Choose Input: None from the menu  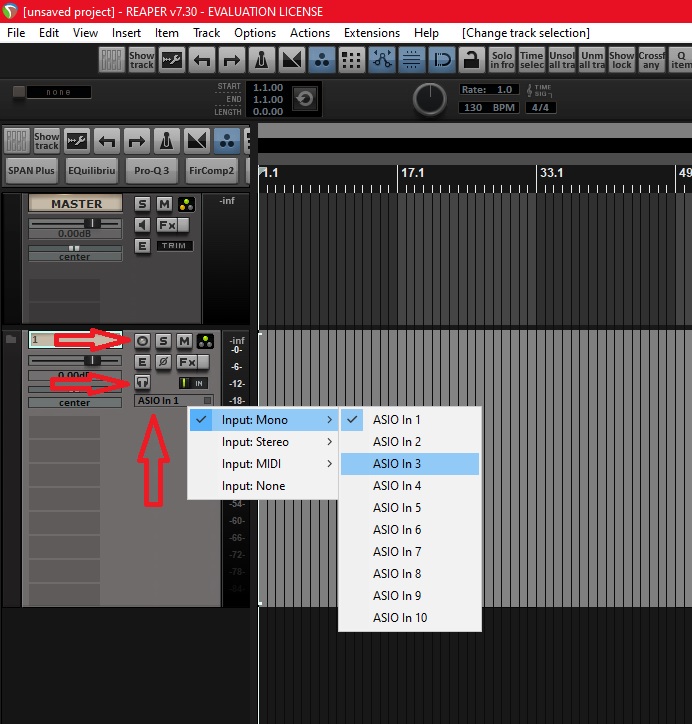point(263,486)
